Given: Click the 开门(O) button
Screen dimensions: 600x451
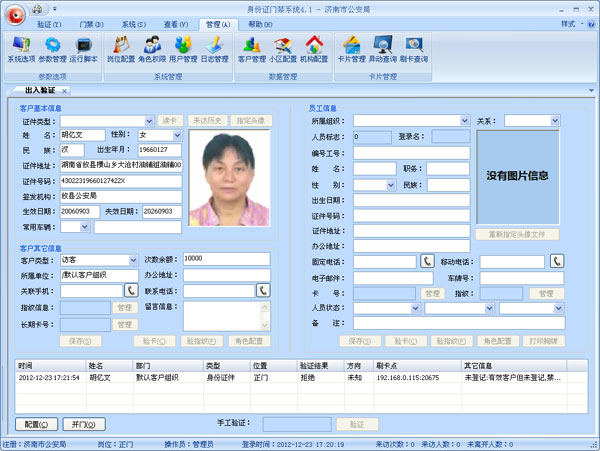Looking at the screenshot, I should (84, 424).
